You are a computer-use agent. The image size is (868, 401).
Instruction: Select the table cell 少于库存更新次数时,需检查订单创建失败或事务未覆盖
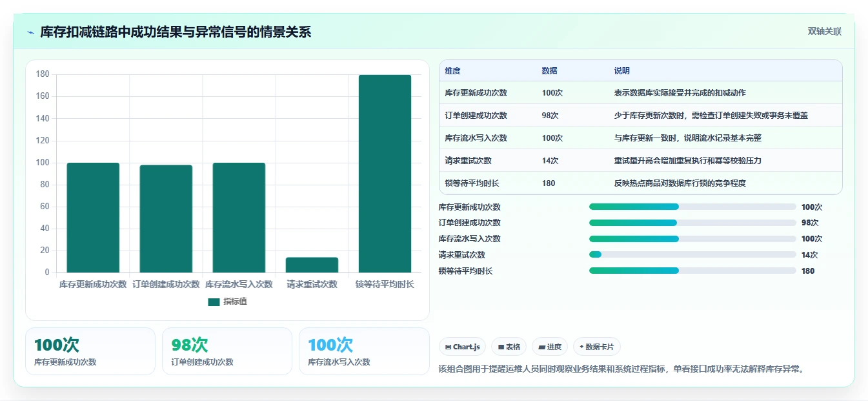pos(711,116)
